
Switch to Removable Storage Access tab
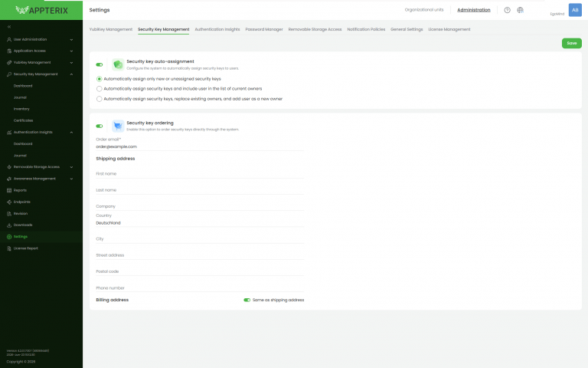315,29
